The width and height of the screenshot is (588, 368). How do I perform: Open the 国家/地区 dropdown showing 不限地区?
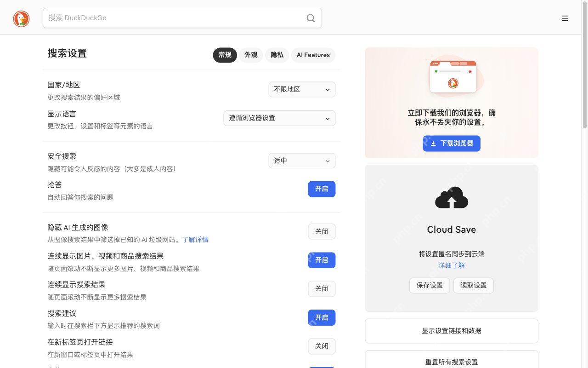(302, 90)
